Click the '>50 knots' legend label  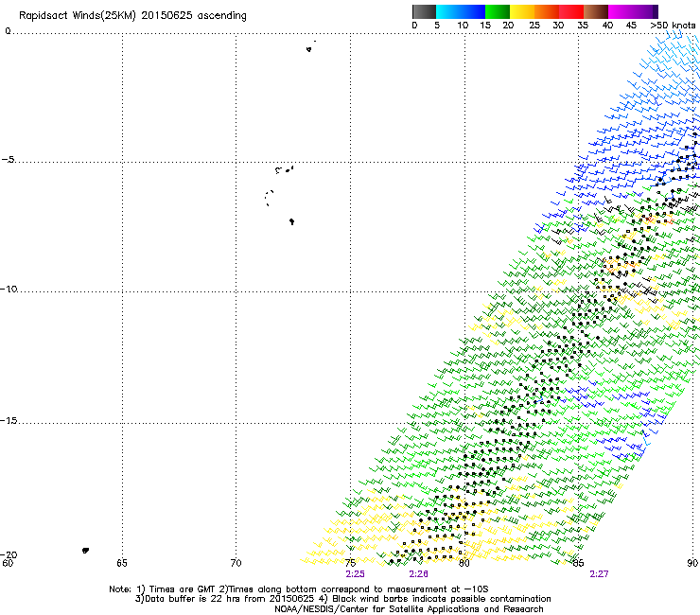coord(673,26)
